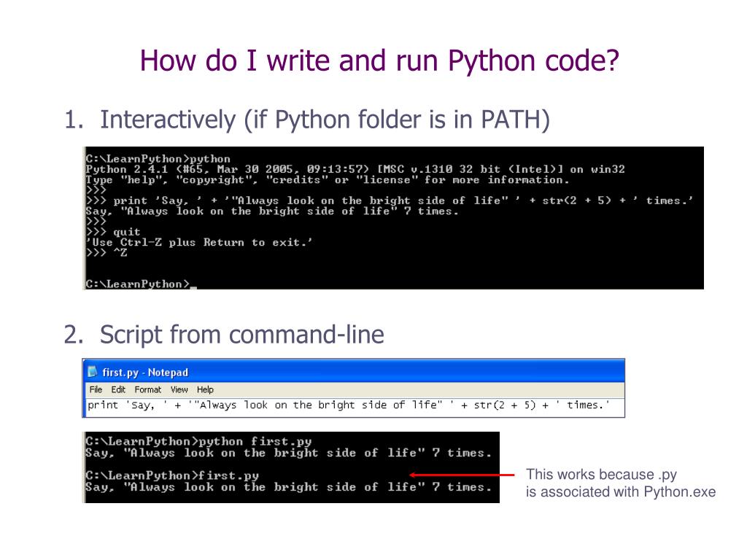Click the heading 'Script from command-line'
The width and height of the screenshot is (747, 560).
(242, 334)
